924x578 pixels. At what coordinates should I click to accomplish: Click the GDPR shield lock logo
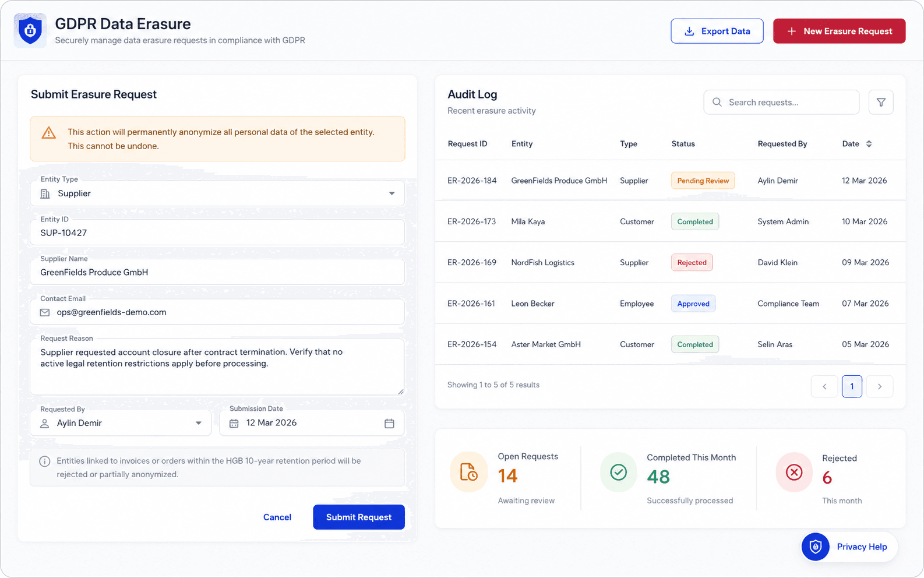coord(30,30)
